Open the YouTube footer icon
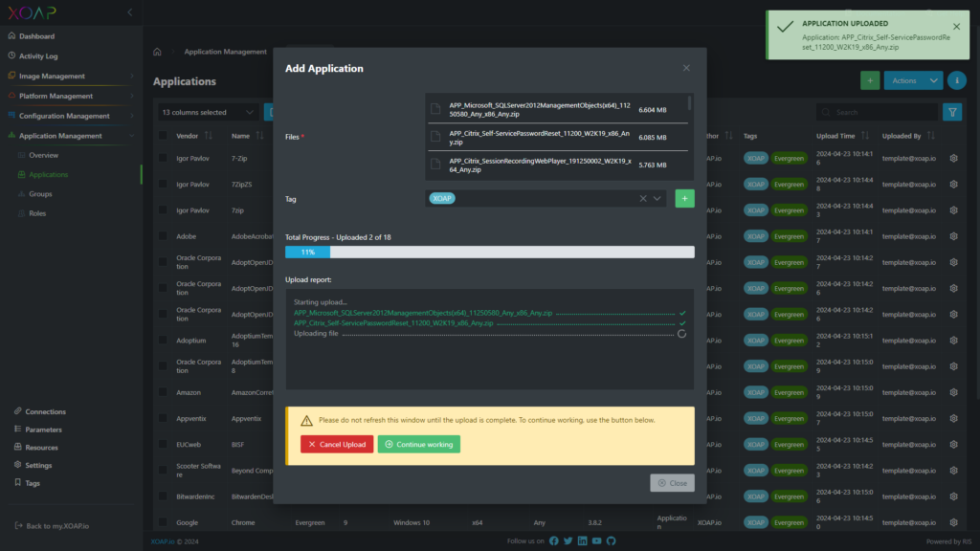 (597, 541)
